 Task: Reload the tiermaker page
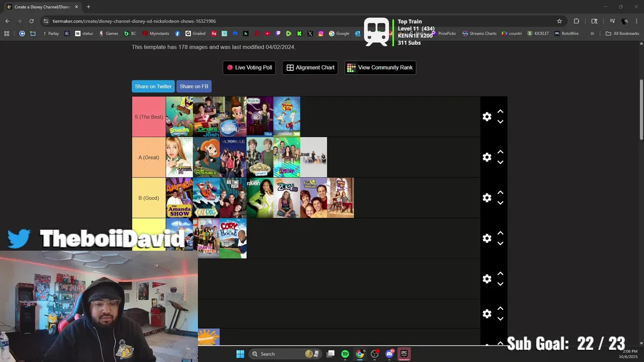(31, 21)
